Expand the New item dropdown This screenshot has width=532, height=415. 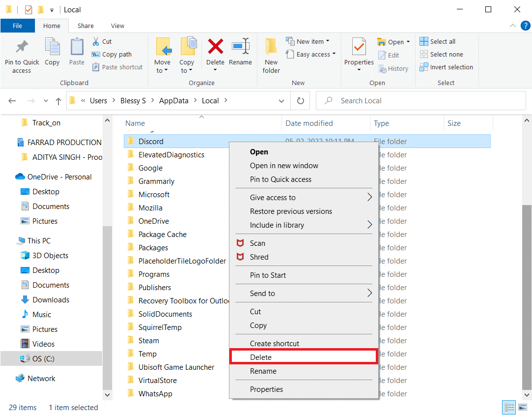(x=328, y=41)
